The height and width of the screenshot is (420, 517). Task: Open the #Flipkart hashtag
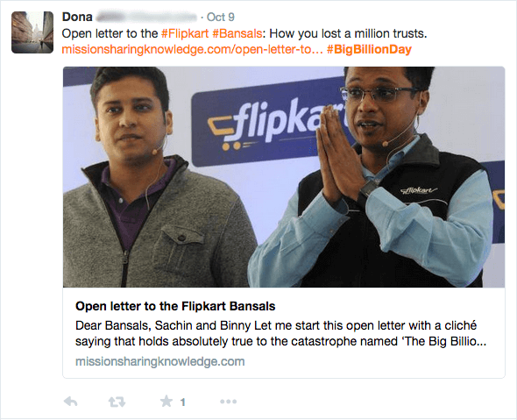click(185, 33)
